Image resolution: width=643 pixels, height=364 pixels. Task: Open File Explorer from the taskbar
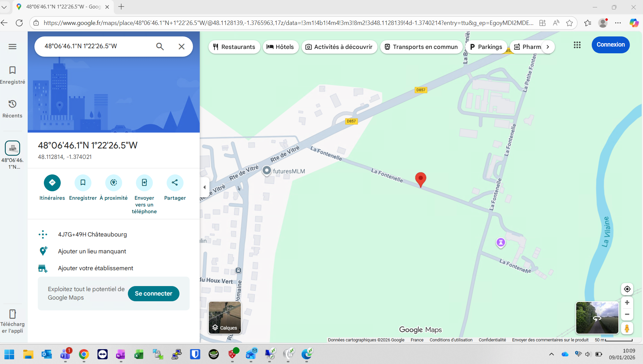pyautogui.click(x=28, y=354)
